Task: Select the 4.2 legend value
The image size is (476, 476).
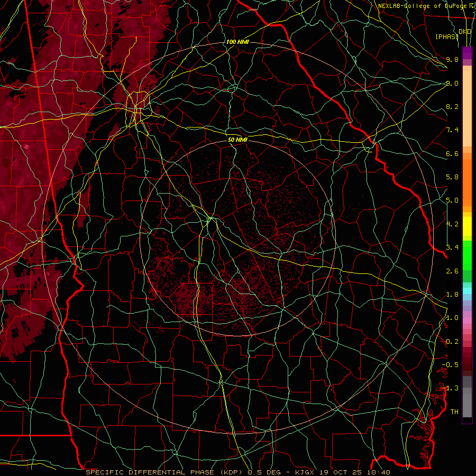Action: click(452, 224)
